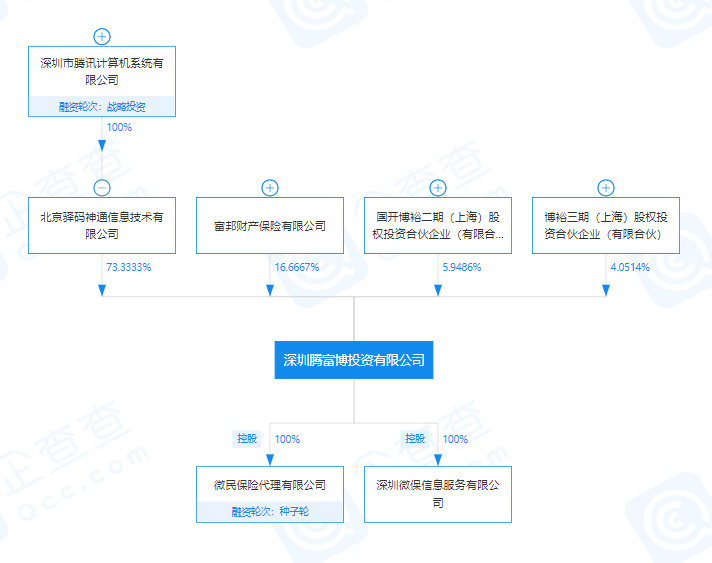Click the 73.3333% share percentage
This screenshot has width=712, height=563.
(129, 267)
